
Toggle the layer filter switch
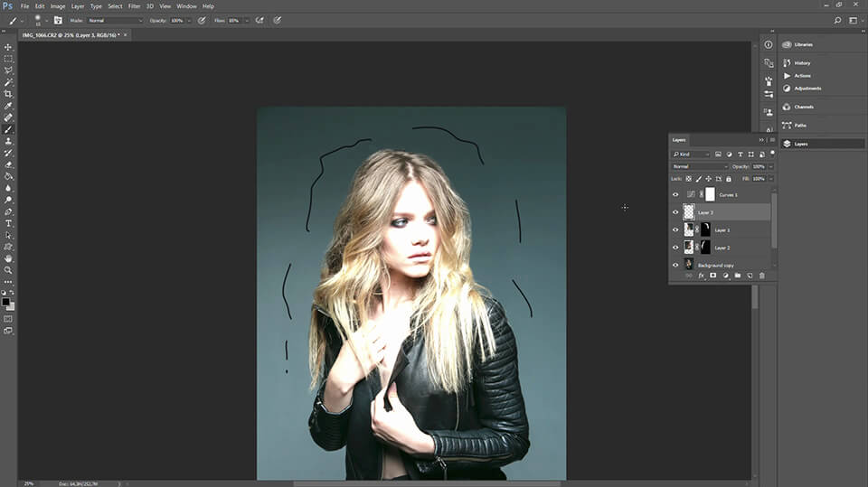772,154
